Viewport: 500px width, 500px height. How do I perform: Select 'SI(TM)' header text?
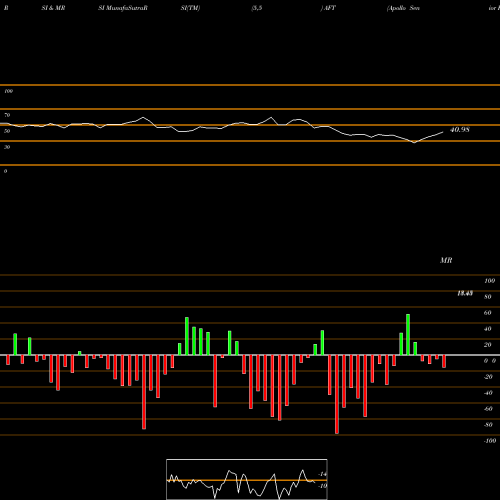[190, 8]
